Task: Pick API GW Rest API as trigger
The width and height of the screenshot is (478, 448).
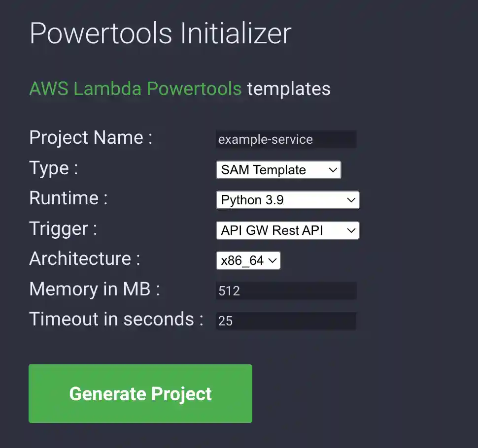Action: coord(287,230)
